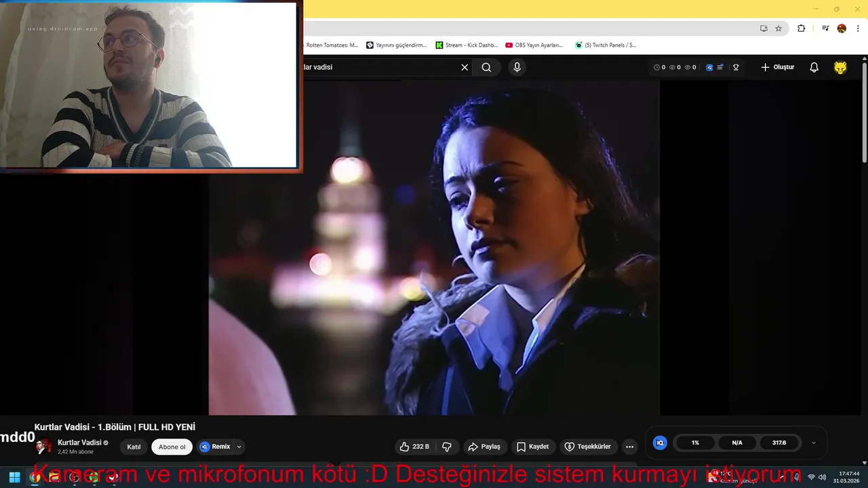868x488 pixels.
Task: Open the Chrome profile avatar
Action: [x=842, y=28]
